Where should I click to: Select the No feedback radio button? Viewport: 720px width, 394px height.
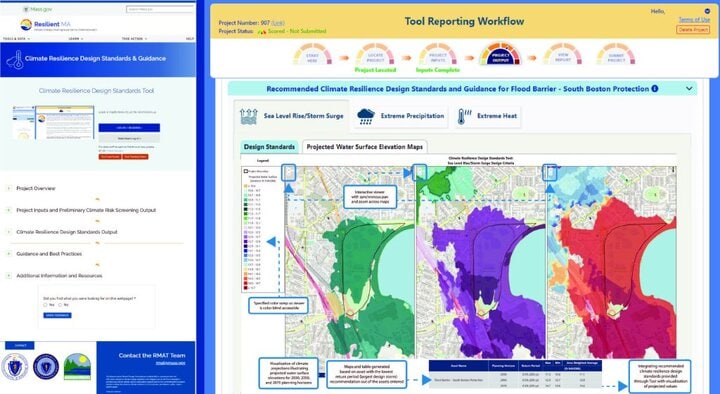point(60,304)
